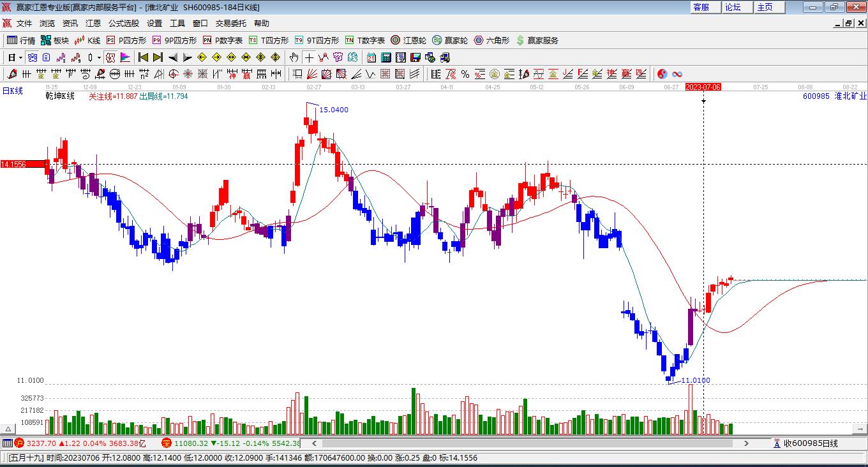
Task: Open the T数字表 tool
Action: [x=365, y=40]
